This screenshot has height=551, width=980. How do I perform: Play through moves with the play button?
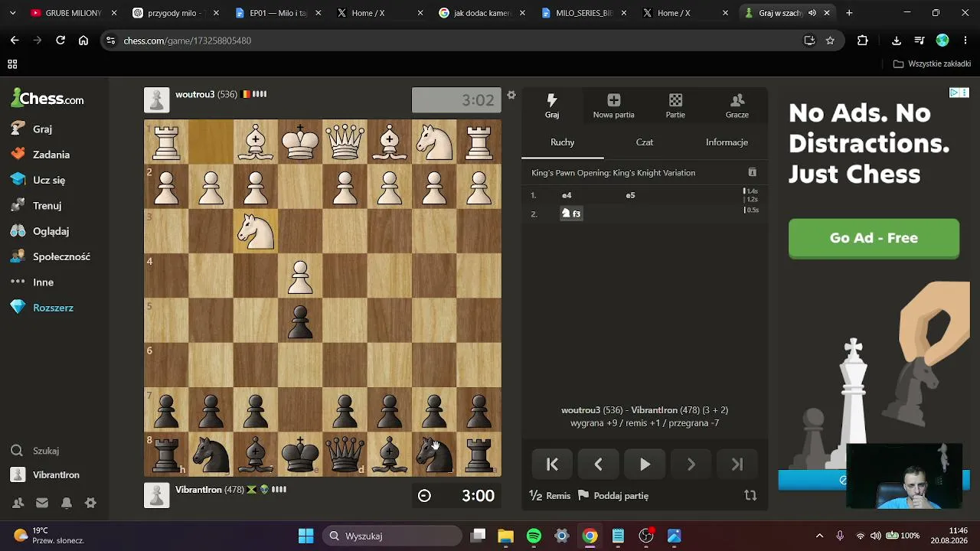[x=645, y=465]
